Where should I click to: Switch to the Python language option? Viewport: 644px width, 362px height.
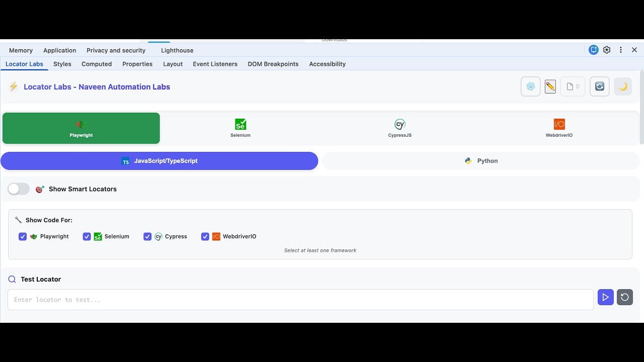point(480,160)
